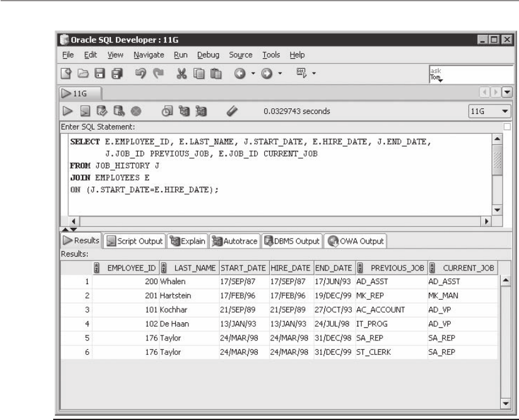Switch to the OWA Output tab

(356, 241)
